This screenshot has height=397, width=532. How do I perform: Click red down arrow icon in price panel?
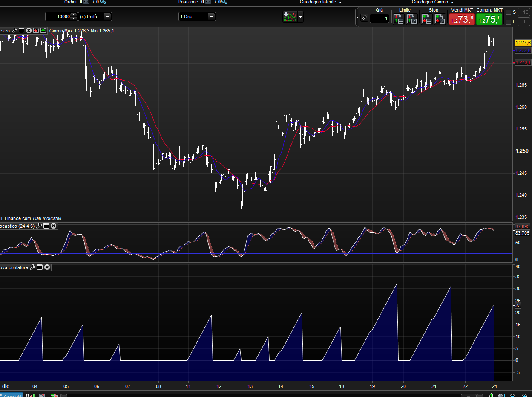36,30
